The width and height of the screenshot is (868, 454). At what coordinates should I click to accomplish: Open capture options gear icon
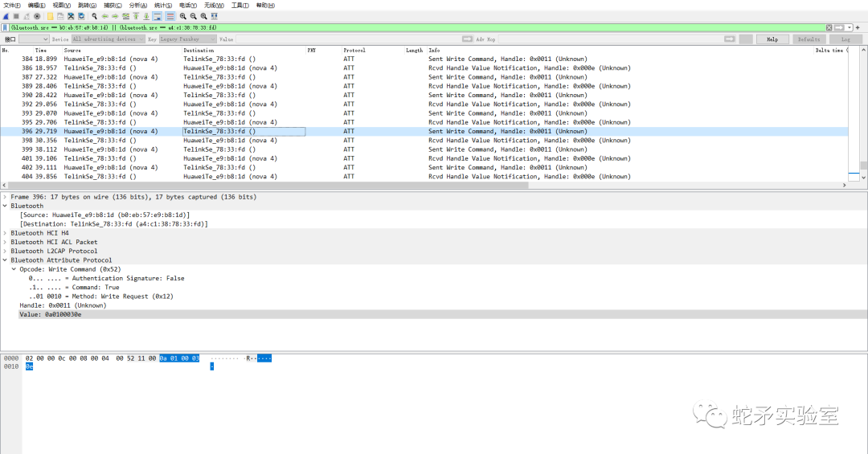[37, 17]
